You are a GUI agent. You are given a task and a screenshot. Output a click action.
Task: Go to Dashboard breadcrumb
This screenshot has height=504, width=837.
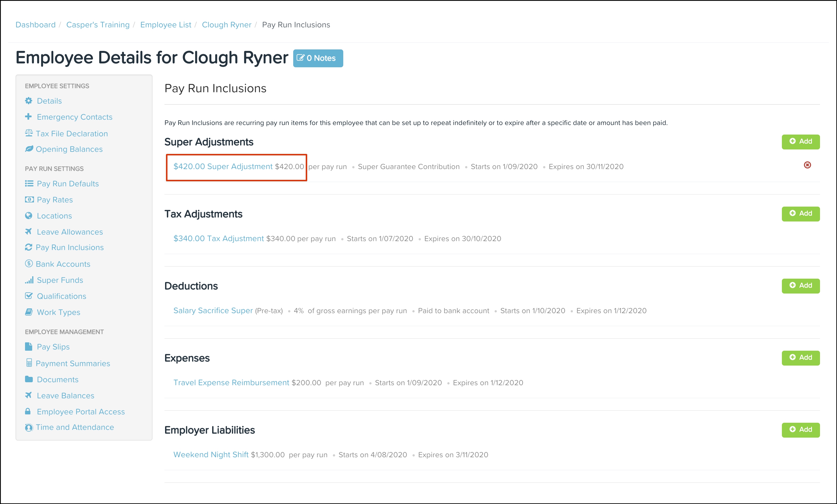click(x=36, y=25)
